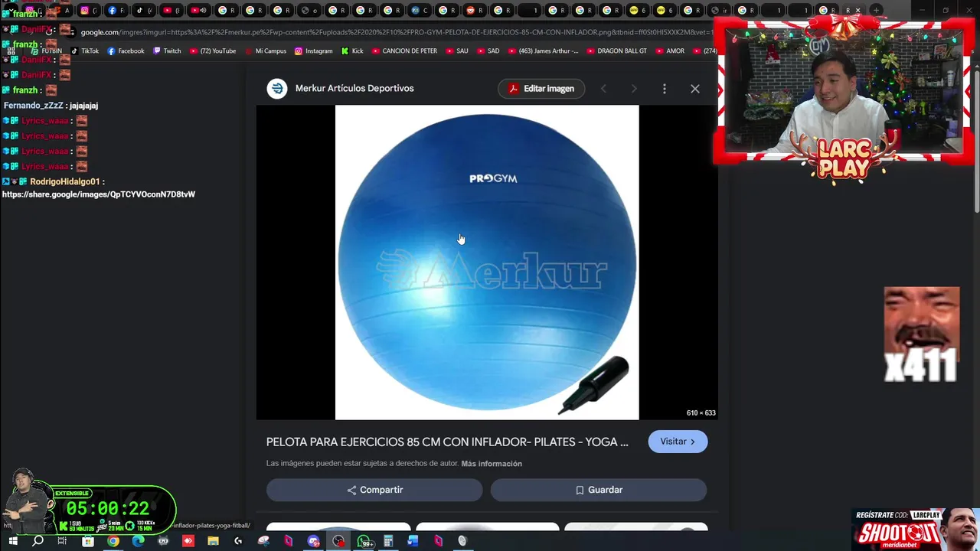Open the Facebook bookmark

pyautogui.click(x=126, y=51)
